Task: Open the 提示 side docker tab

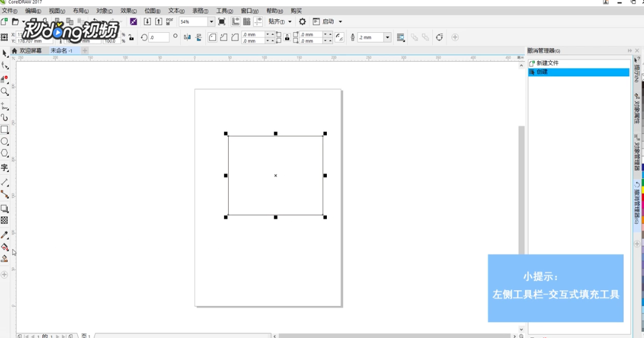Action: [637, 70]
